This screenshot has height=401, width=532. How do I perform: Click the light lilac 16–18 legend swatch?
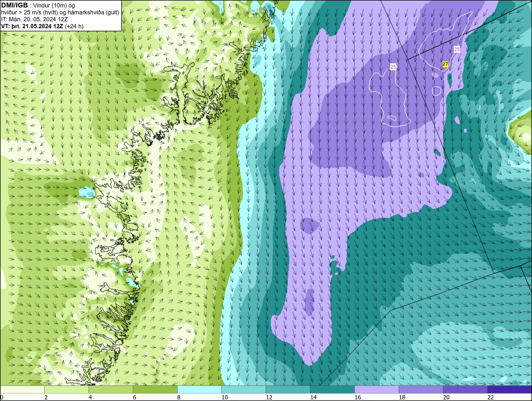377,389
